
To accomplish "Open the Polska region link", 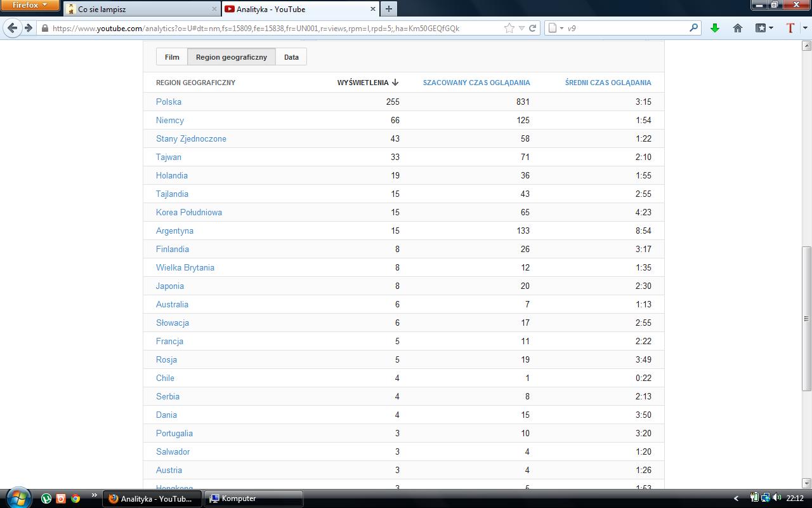I will pyautogui.click(x=169, y=102).
